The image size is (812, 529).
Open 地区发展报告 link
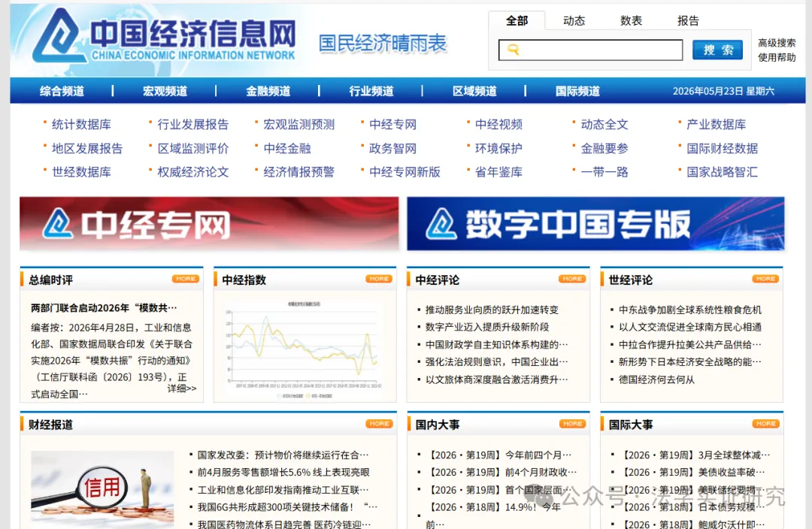point(87,149)
